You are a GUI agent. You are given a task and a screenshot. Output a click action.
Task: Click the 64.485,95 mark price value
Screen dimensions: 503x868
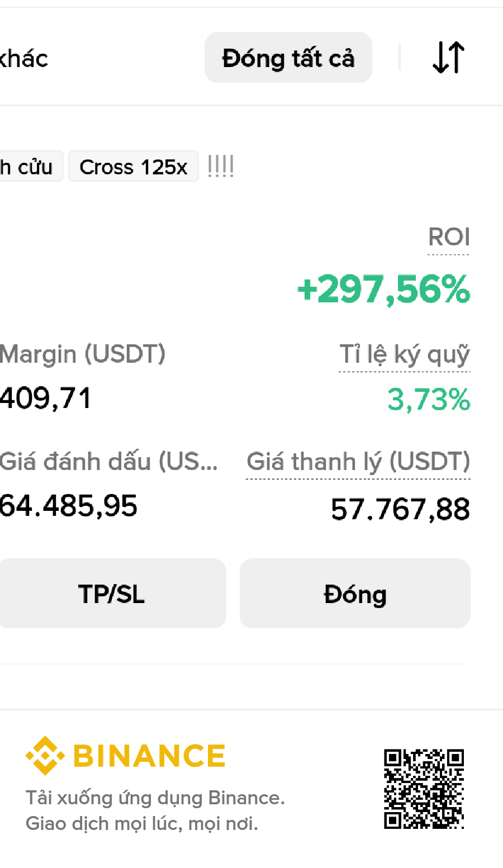tap(68, 506)
